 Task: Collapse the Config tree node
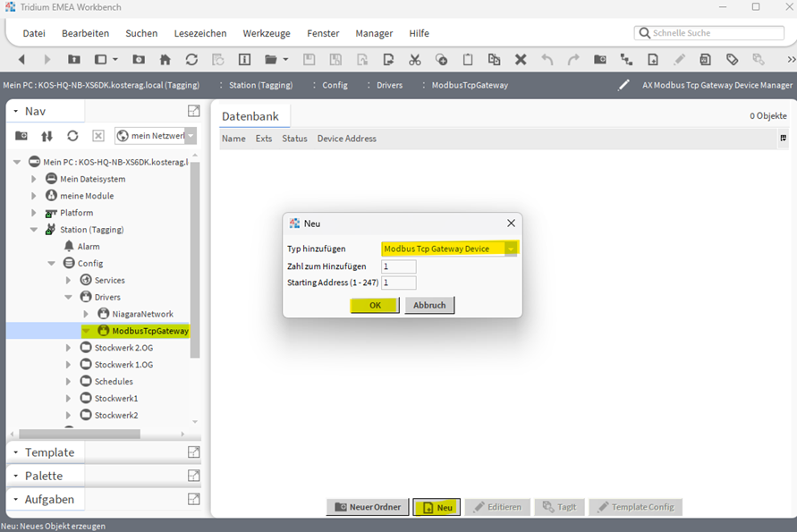[51, 263]
